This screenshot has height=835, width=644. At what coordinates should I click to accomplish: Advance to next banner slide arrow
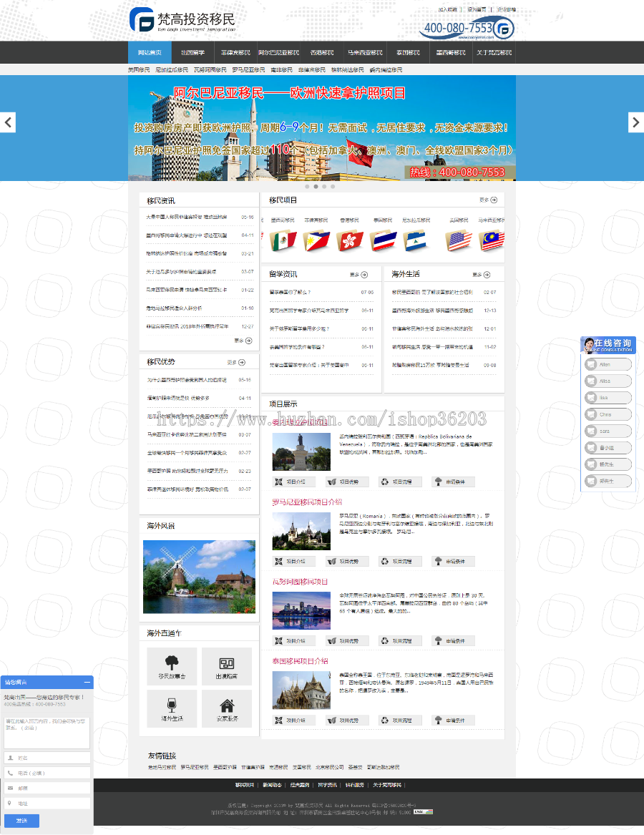pyautogui.click(x=635, y=122)
